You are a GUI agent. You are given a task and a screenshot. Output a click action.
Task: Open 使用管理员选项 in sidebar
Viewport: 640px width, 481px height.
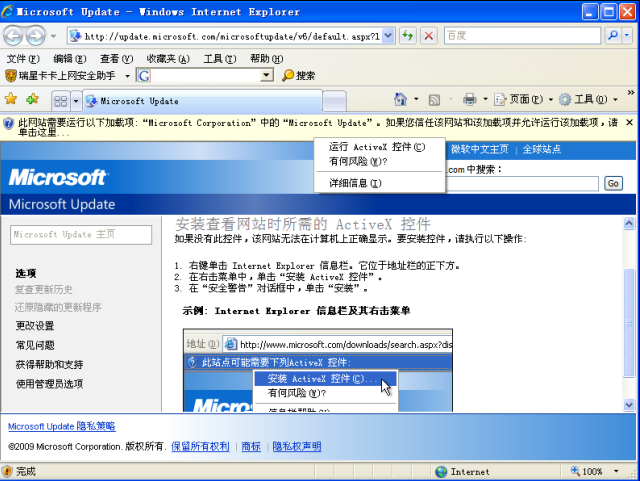49,383
